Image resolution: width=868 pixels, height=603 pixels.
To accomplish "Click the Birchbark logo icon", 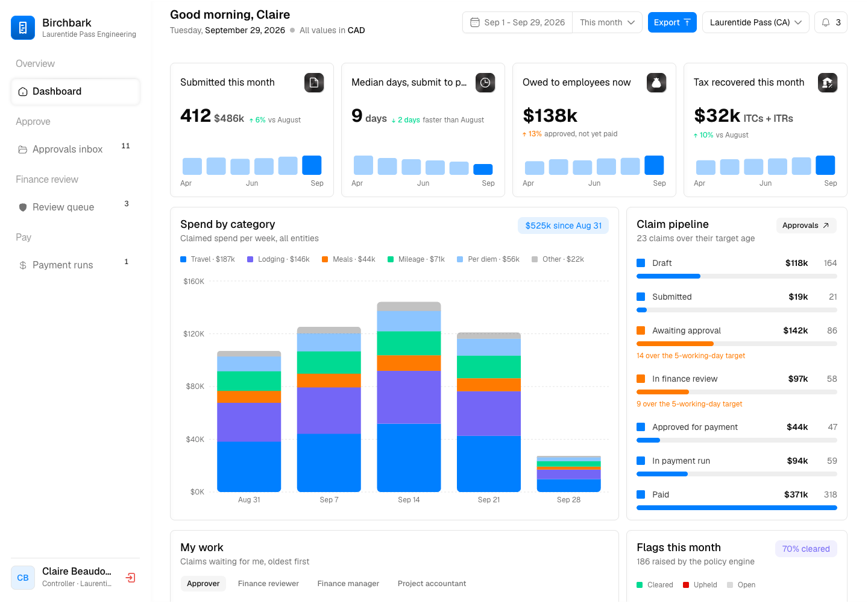I will click(23, 28).
